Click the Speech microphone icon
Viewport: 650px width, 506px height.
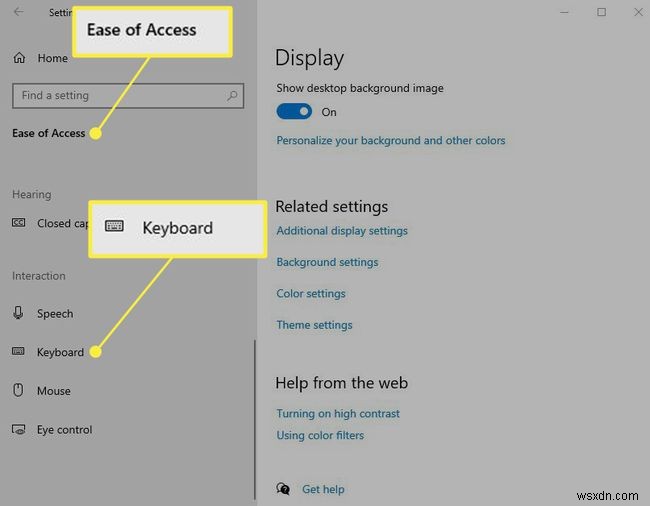(18, 313)
